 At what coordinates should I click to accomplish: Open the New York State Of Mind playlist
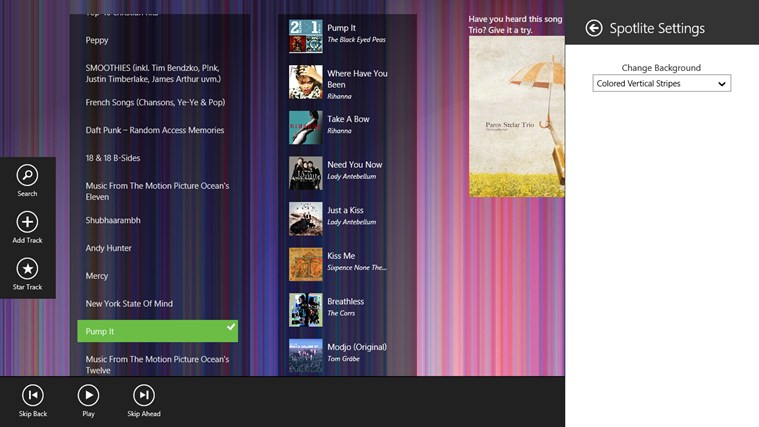pos(129,304)
